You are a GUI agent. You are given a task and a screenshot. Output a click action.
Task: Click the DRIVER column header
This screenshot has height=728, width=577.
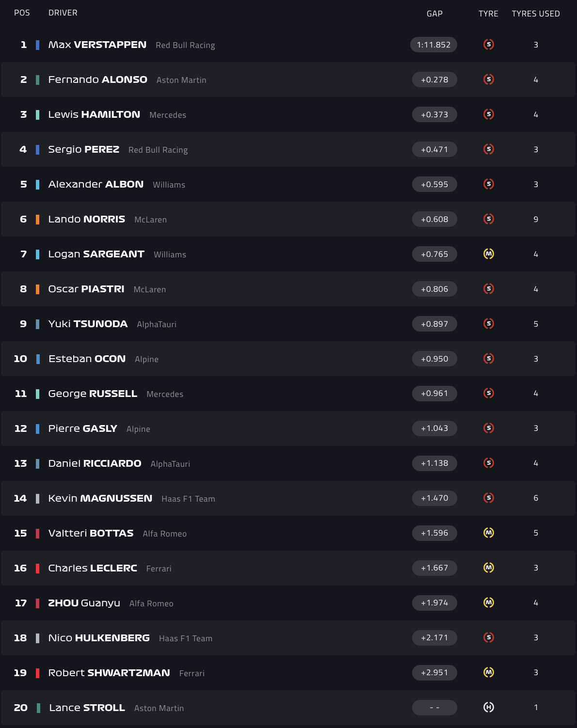pyautogui.click(x=63, y=13)
